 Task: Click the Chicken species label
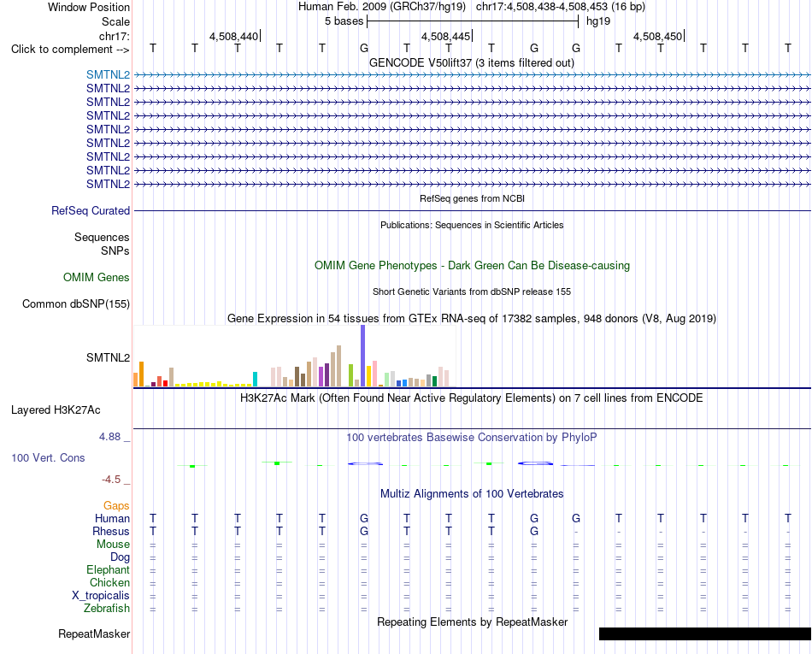click(x=109, y=582)
